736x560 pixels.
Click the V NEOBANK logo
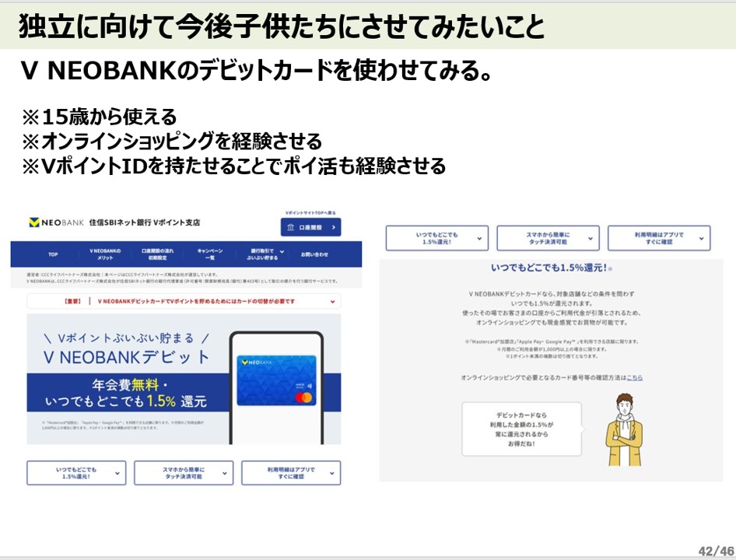(x=56, y=222)
